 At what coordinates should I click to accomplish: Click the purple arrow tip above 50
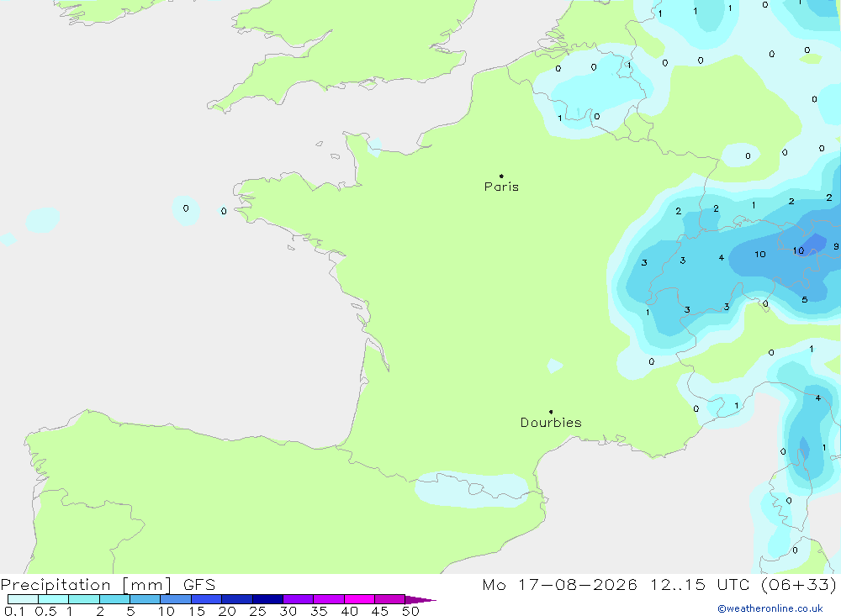[420, 600]
